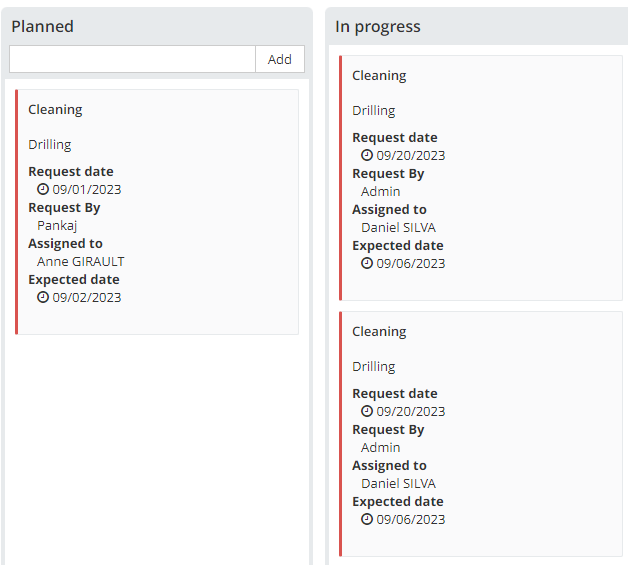Select the In progress column header
This screenshot has width=628, height=565.
pyautogui.click(x=378, y=26)
